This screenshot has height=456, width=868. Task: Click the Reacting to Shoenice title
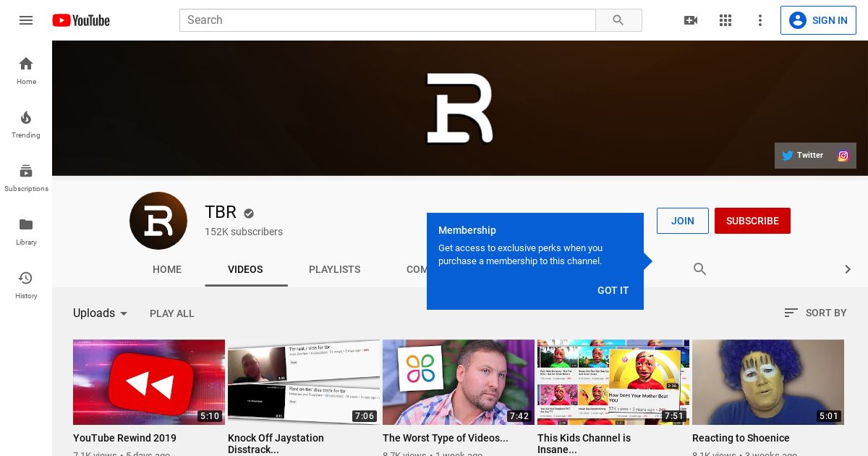[x=741, y=438]
